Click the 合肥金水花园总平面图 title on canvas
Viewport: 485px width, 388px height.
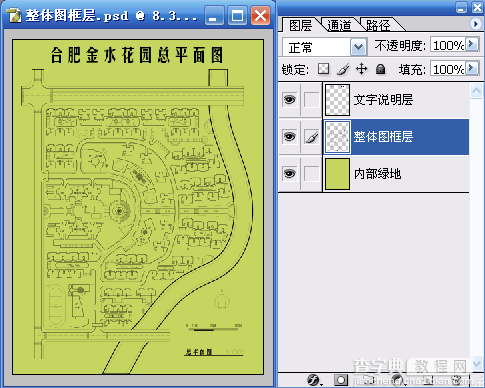pos(137,55)
